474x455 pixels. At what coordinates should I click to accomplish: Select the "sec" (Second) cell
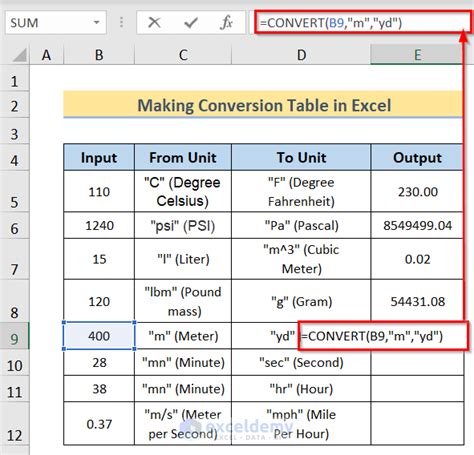tap(301, 362)
